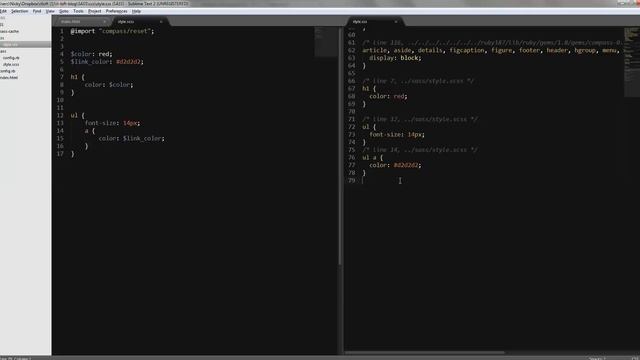Click the left pane vertical scrollbar

click(x=340, y=147)
